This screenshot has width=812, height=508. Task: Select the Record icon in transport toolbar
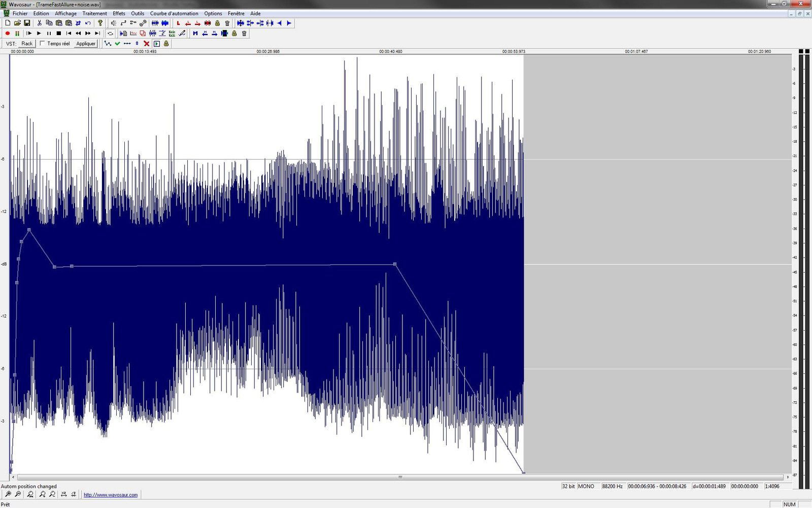(8, 34)
